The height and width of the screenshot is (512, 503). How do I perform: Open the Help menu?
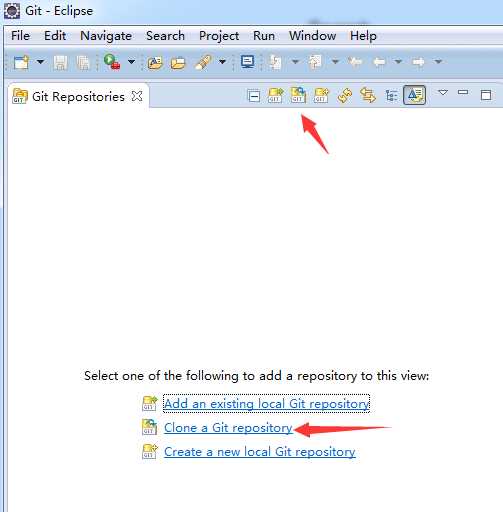(x=363, y=36)
